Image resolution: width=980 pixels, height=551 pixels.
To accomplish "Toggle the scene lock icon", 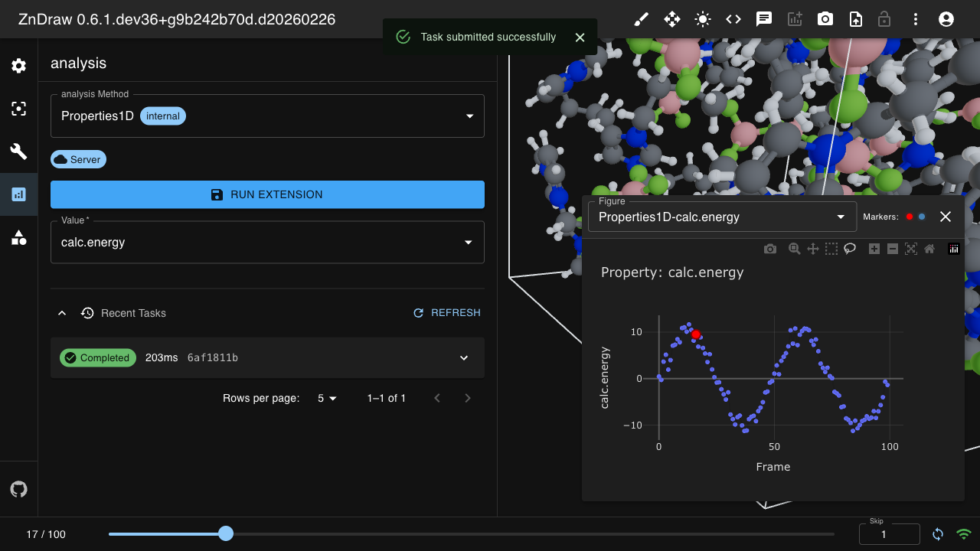I will click(x=884, y=19).
